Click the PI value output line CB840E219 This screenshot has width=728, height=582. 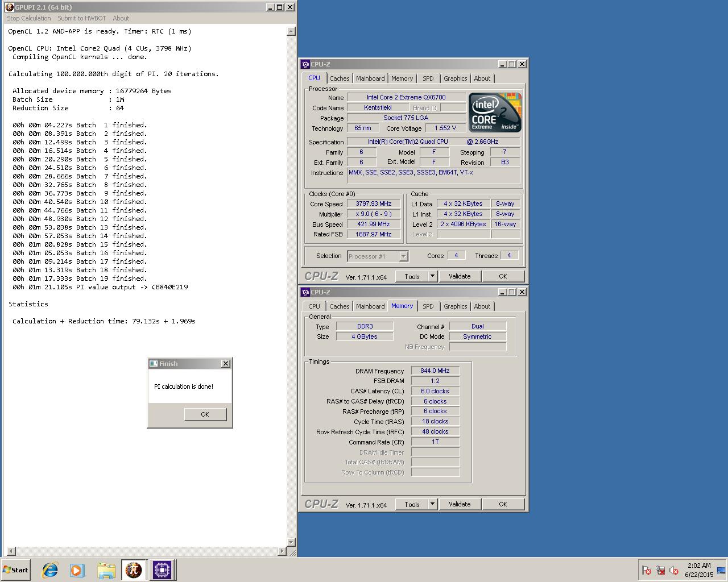click(x=100, y=287)
